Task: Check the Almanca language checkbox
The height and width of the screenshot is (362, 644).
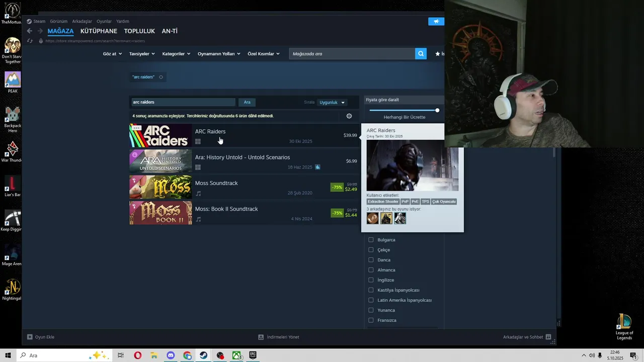Action: [371, 270]
